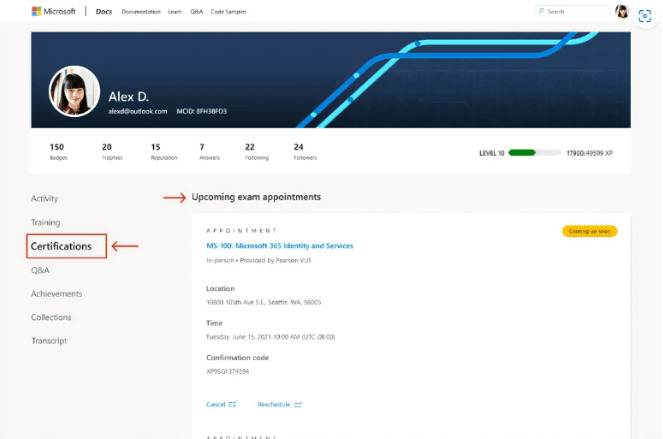Click the search magnifier icon
The image size is (663, 439).
[541, 11]
